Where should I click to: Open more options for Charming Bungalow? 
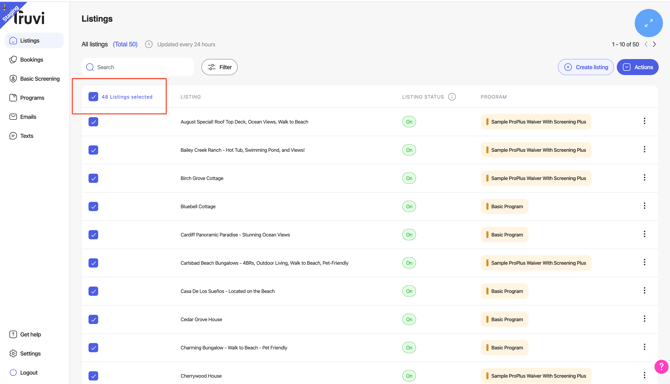(644, 347)
